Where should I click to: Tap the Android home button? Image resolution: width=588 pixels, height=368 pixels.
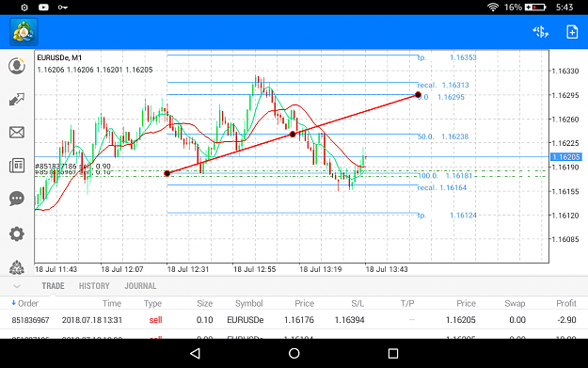click(294, 353)
